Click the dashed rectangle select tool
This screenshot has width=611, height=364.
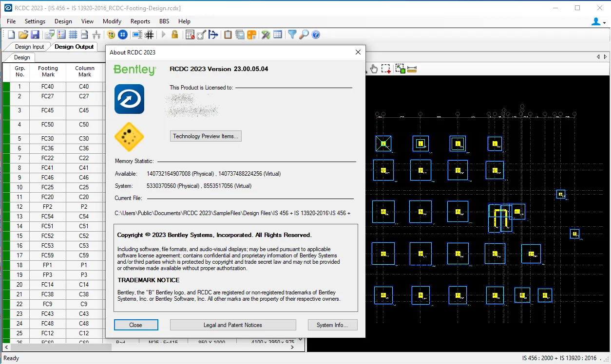pyautogui.click(x=386, y=69)
